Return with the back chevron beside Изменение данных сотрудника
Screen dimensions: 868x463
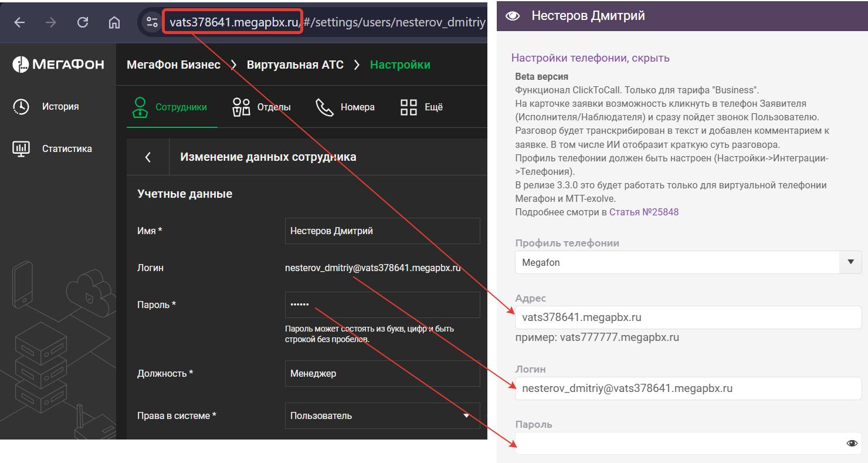pyautogui.click(x=148, y=157)
